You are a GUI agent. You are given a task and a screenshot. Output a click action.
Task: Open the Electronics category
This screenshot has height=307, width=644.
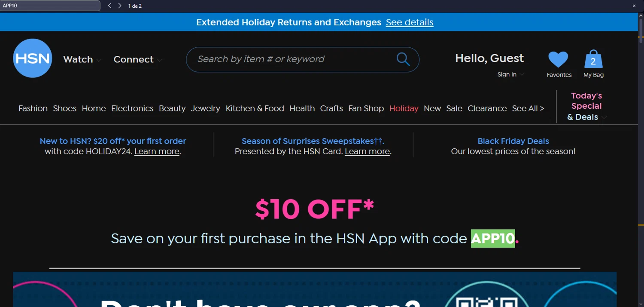pyautogui.click(x=132, y=109)
